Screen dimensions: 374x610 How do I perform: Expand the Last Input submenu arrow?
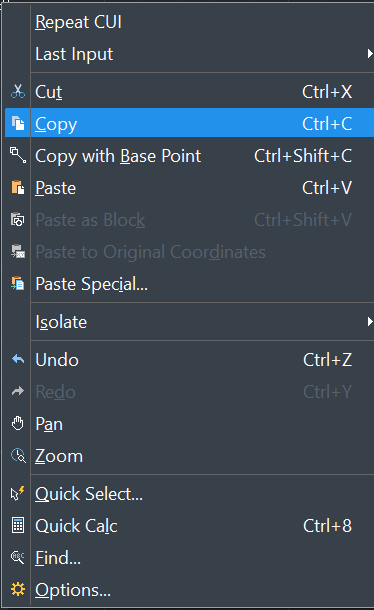tap(370, 53)
